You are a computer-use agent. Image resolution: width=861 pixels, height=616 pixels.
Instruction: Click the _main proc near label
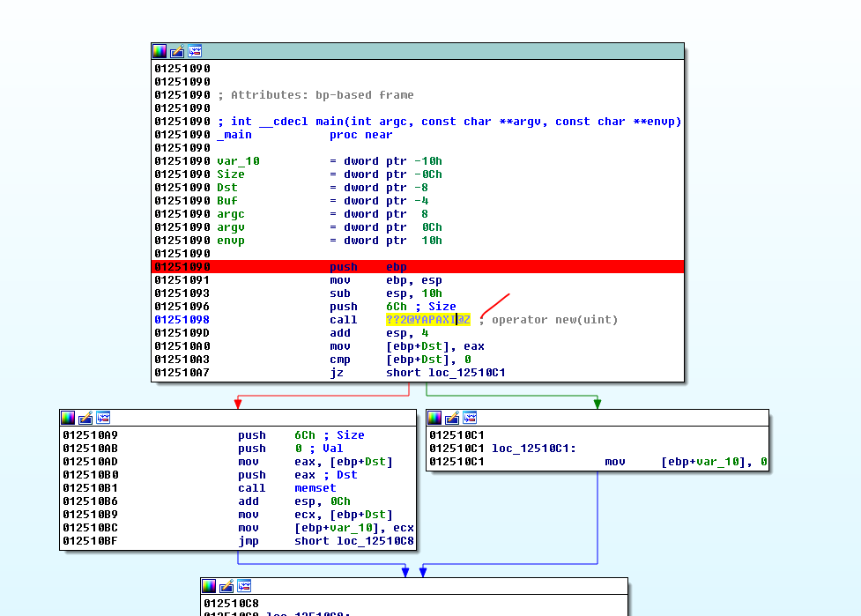click(x=234, y=135)
